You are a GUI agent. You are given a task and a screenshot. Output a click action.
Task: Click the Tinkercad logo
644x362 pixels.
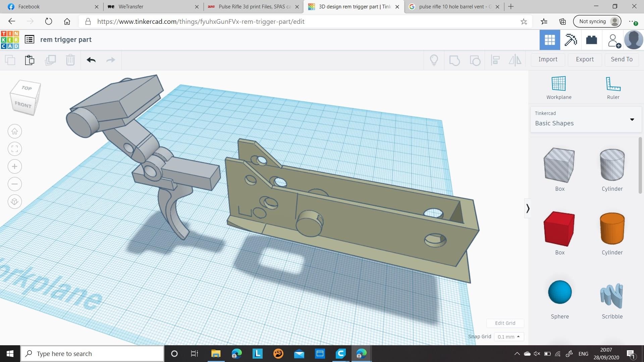pyautogui.click(x=10, y=40)
